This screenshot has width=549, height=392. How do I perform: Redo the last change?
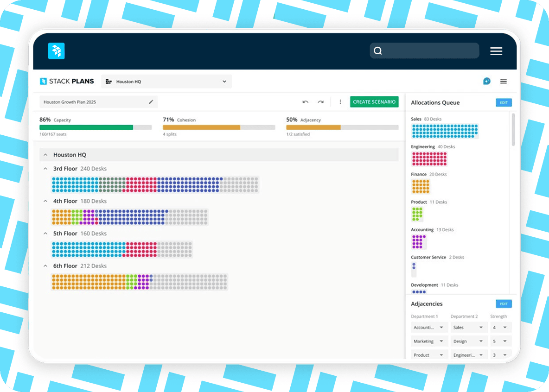tap(320, 102)
